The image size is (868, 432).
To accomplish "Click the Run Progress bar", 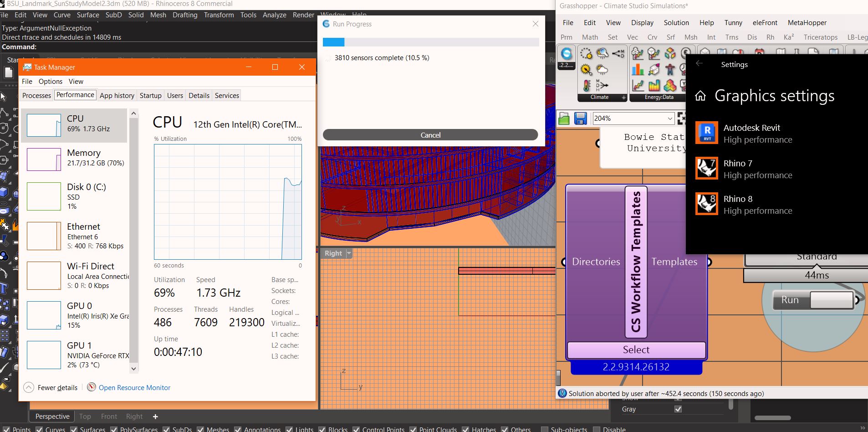I will pos(431,42).
